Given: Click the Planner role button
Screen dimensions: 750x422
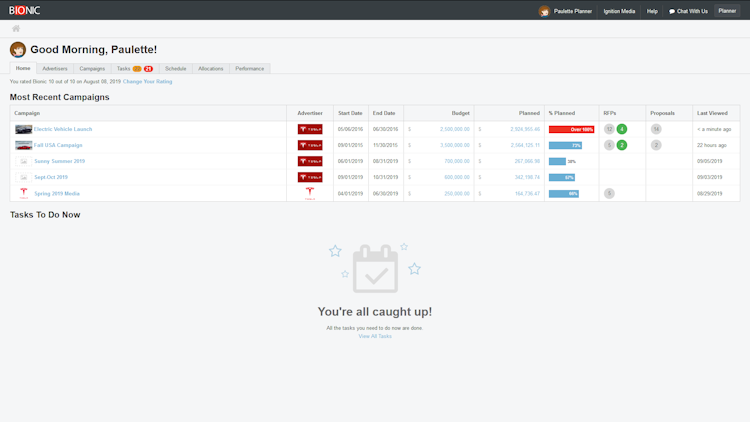Looking at the screenshot, I should (x=727, y=11).
